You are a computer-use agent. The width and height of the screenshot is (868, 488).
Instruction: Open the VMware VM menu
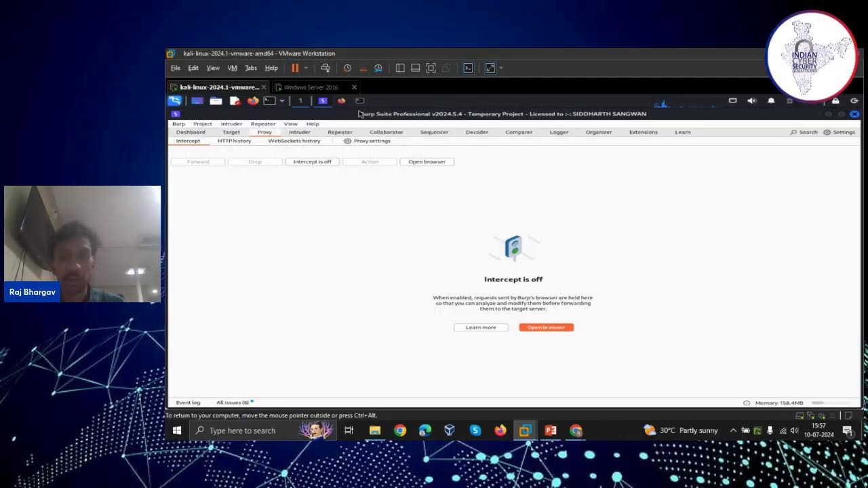point(232,68)
